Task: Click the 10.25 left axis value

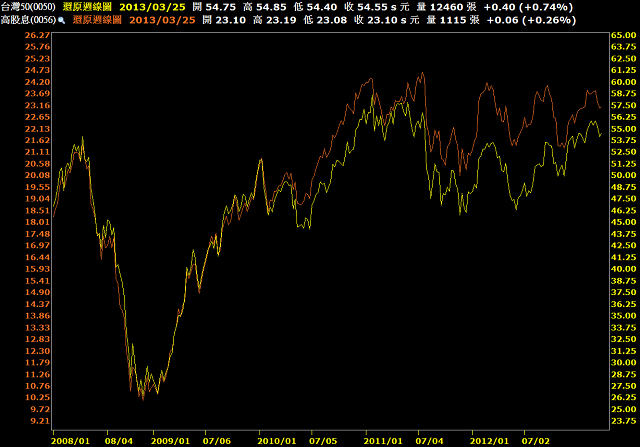Action: [38, 398]
